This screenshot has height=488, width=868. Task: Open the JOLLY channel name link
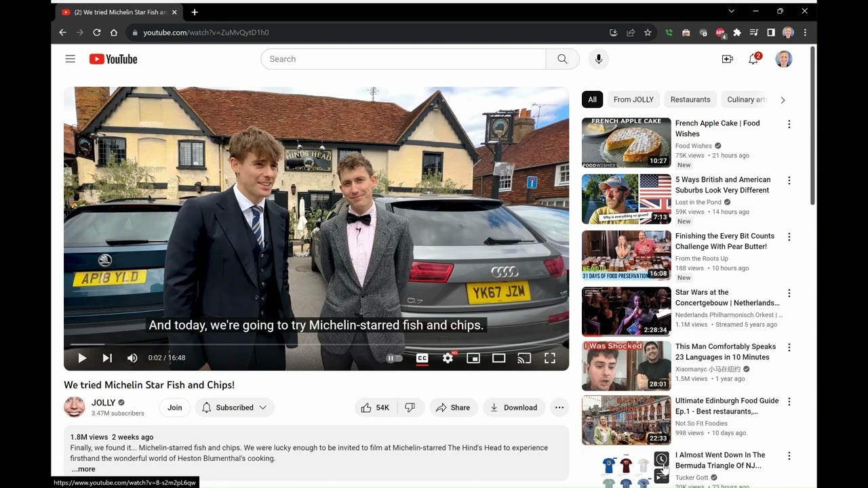(x=104, y=403)
